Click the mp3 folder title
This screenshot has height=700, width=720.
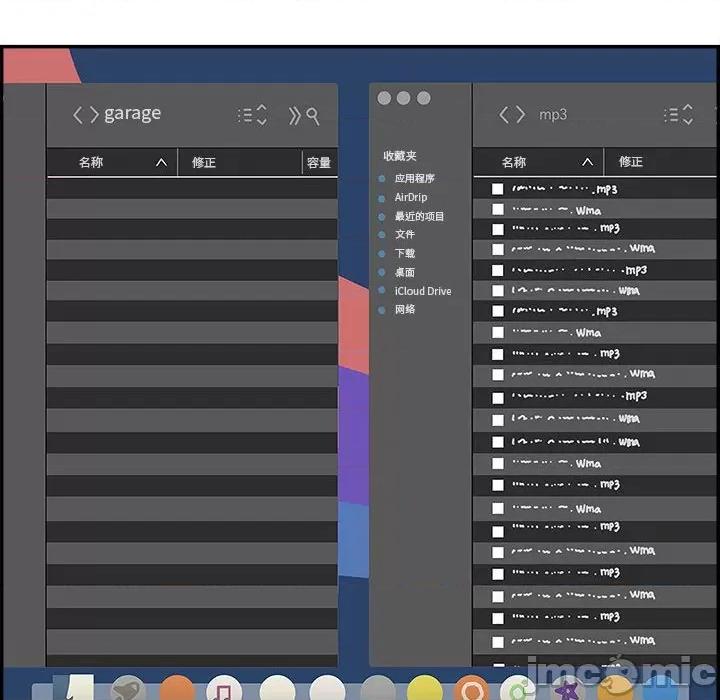pos(553,114)
